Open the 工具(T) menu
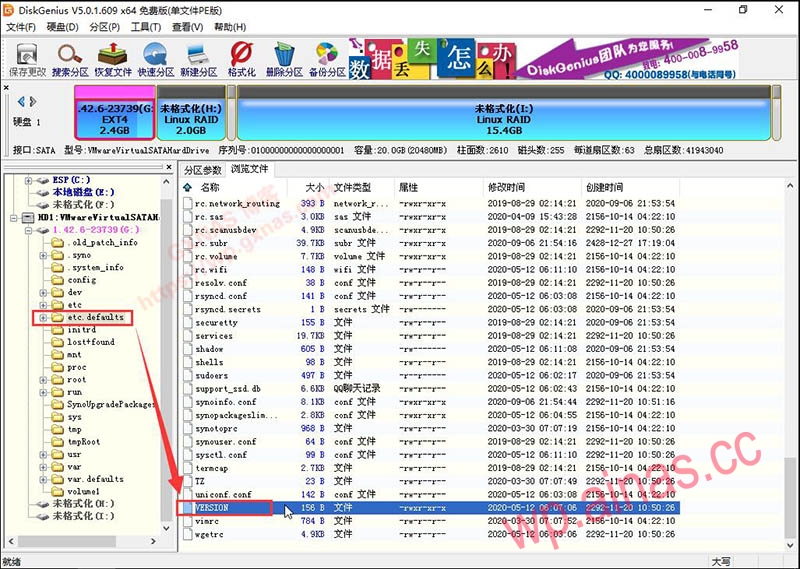The width and height of the screenshot is (800, 569). pyautogui.click(x=145, y=27)
